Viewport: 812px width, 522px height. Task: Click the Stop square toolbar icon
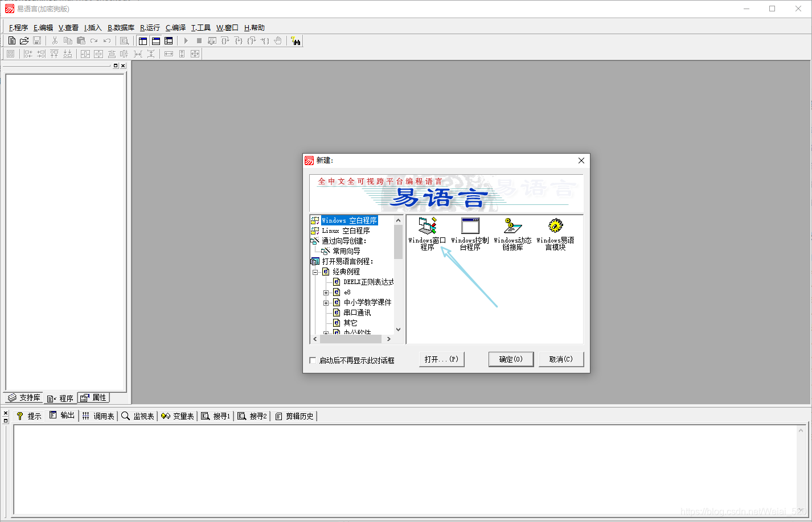click(199, 40)
